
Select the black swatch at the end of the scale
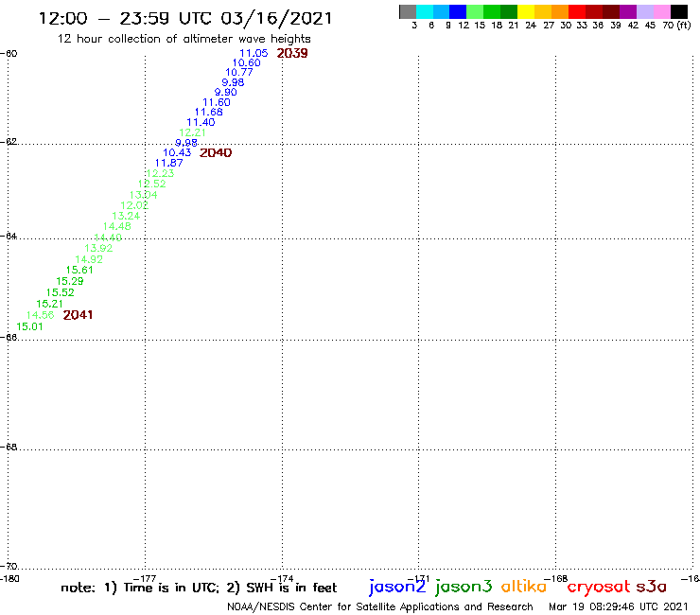click(x=678, y=11)
